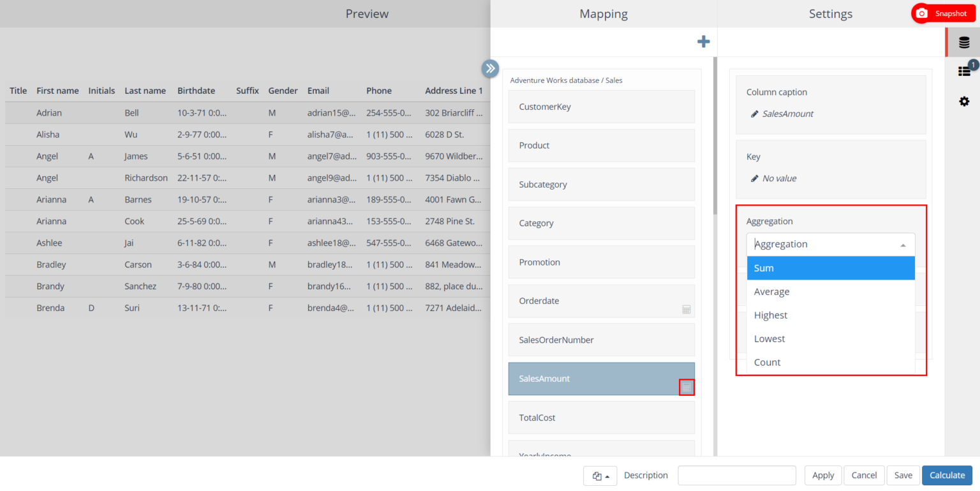Click the last name cell "Sanchez"
Image resolution: width=980 pixels, height=491 pixels.
click(140, 287)
